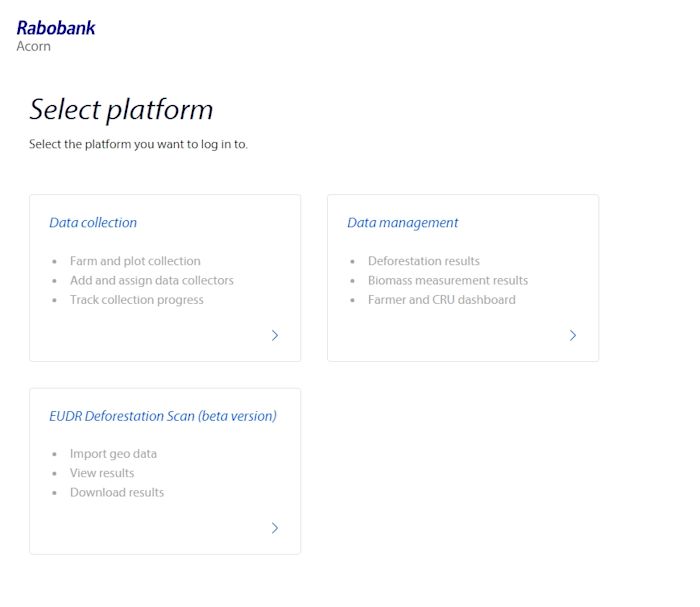
Task: Click Deforestation results list item
Action: (x=424, y=261)
